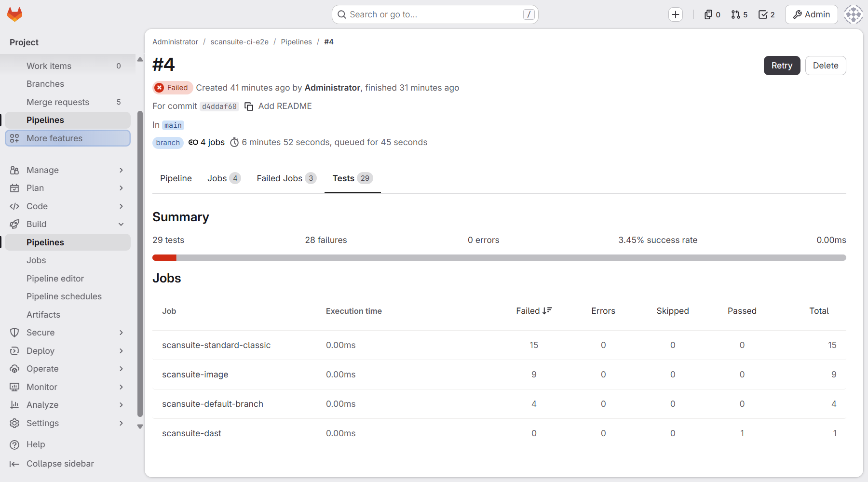This screenshot has width=868, height=482.
Task: Click the Code brackets icon
Action: (14, 206)
